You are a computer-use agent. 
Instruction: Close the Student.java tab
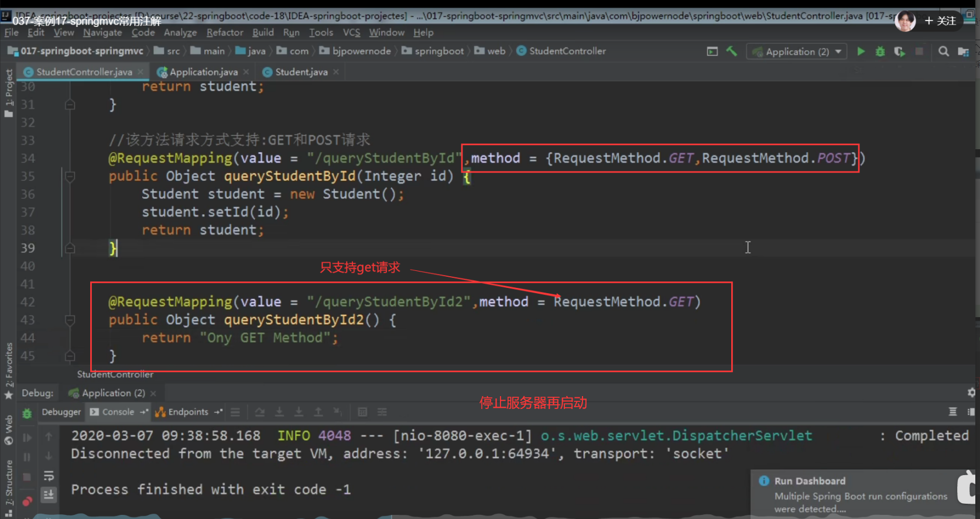pos(336,72)
